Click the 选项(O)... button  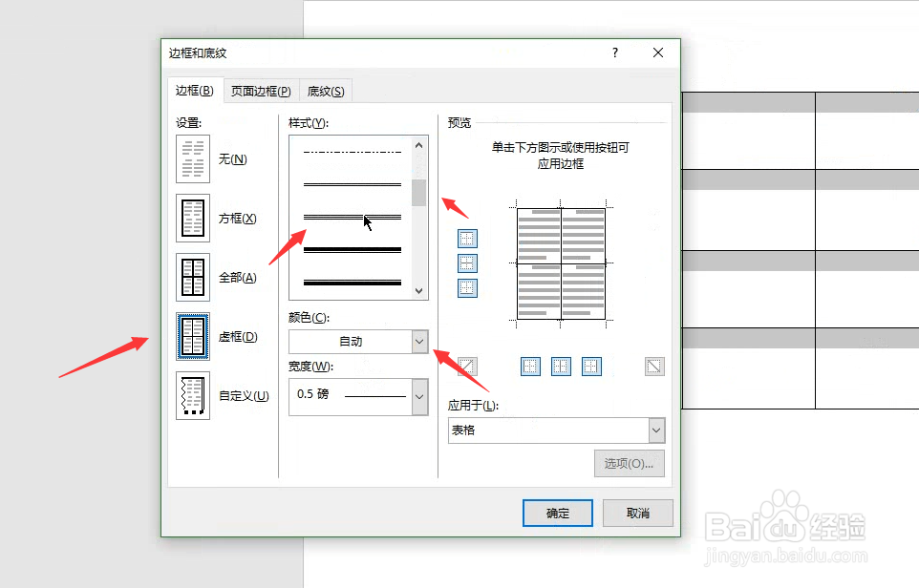[629, 463]
